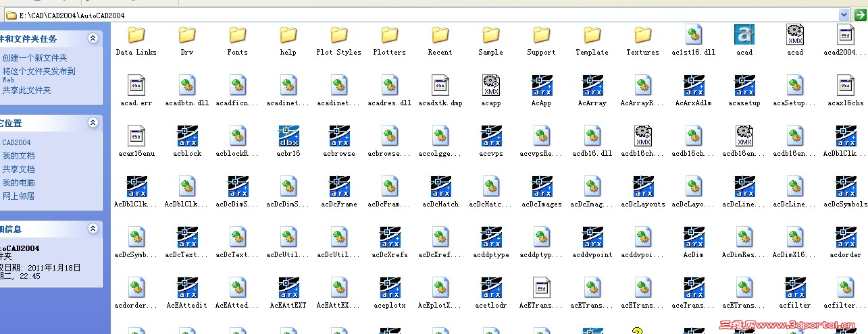Open the Plotters folder
The width and height of the screenshot is (868, 334).
tap(390, 40)
